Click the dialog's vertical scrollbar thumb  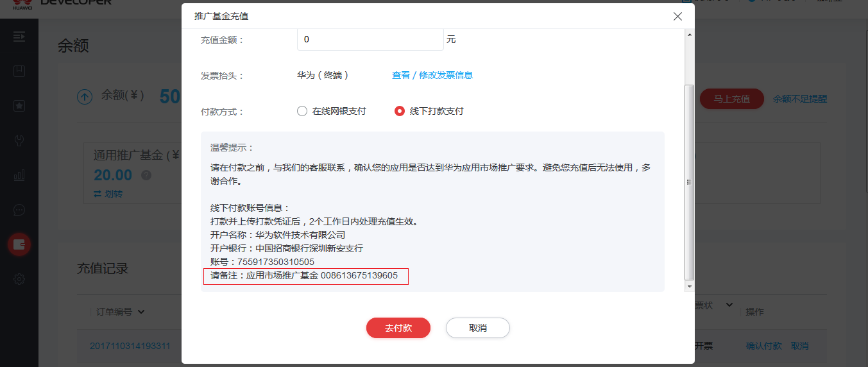(x=690, y=182)
